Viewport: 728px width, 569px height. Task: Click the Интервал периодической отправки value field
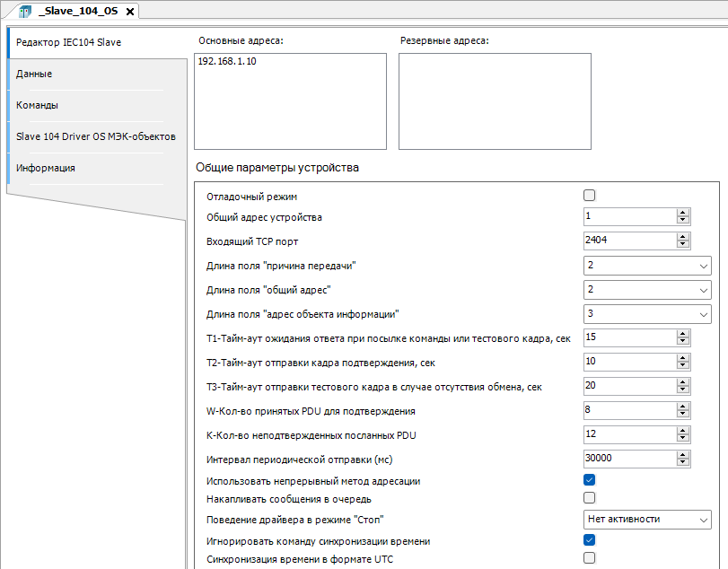[x=628, y=458]
